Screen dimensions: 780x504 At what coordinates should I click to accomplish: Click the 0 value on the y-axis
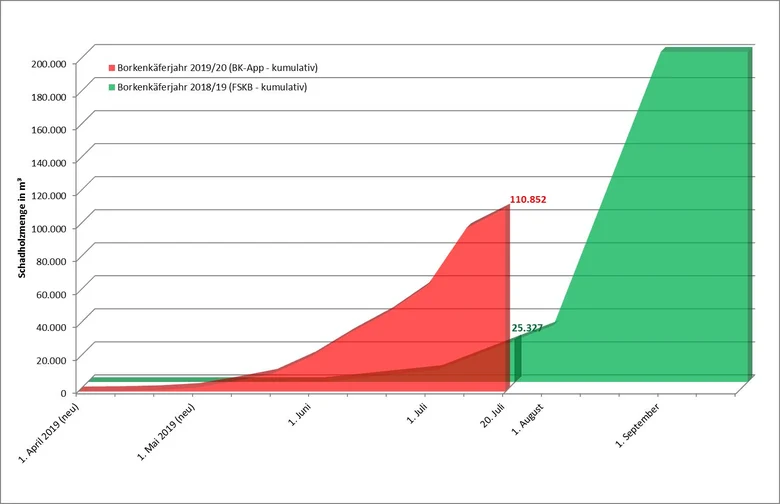coord(63,393)
